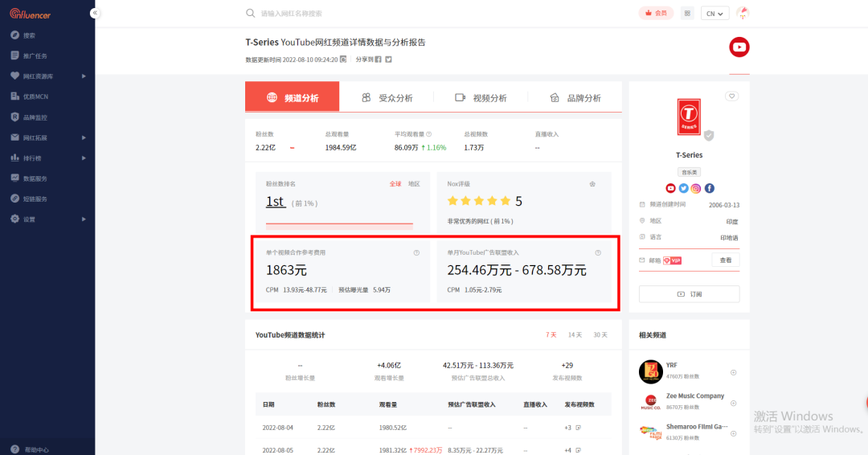
Task: Open the CN language dropdown
Action: [x=714, y=14]
